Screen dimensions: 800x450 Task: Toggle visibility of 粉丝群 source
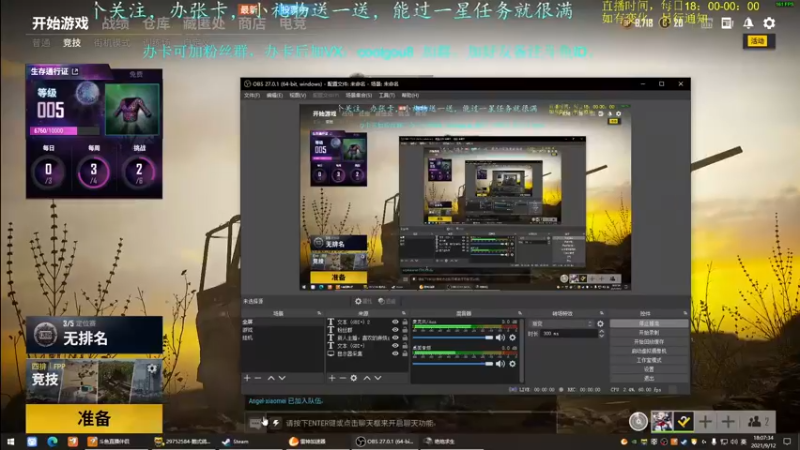[x=395, y=330]
